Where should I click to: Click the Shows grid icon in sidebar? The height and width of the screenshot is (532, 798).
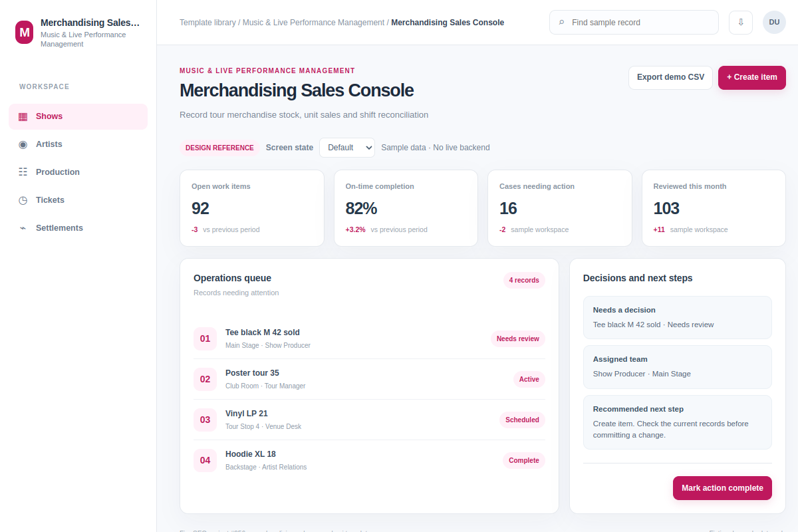point(23,116)
